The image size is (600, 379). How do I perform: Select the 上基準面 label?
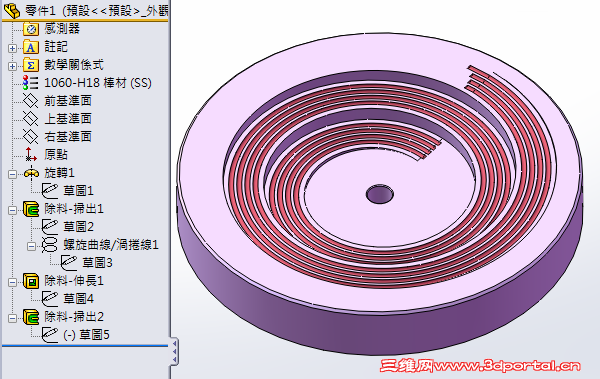pyautogui.click(x=68, y=119)
